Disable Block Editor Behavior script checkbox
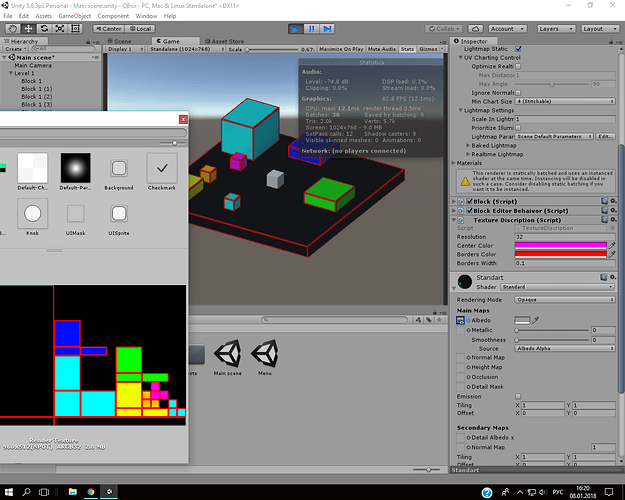The width and height of the screenshot is (625, 500). pos(470,211)
